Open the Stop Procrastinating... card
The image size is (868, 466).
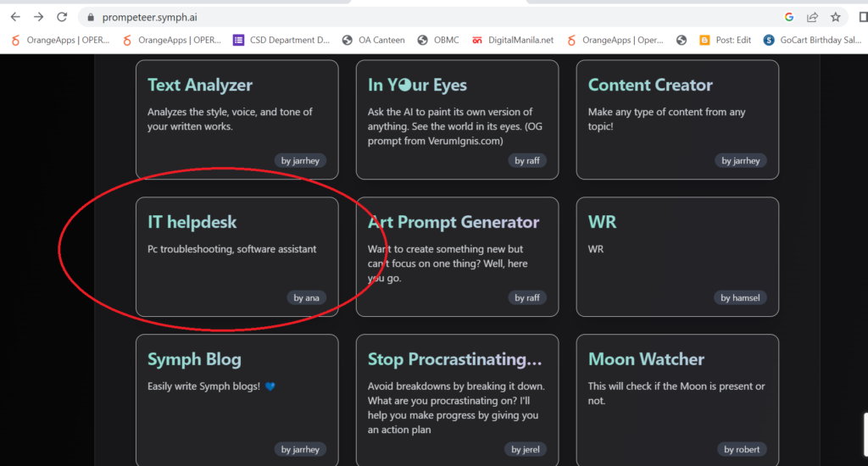click(457, 400)
